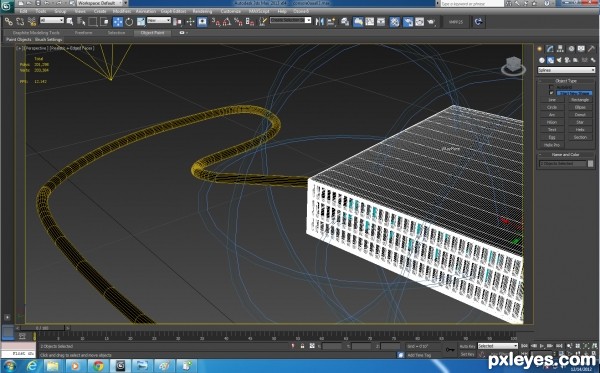
Task: Select the Unlink Selection tool
Action: coord(20,22)
